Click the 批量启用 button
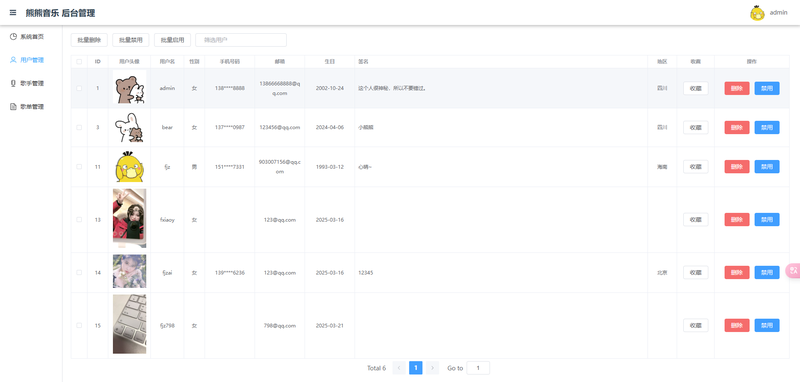Screen dimensions: 800x382 tap(172, 40)
